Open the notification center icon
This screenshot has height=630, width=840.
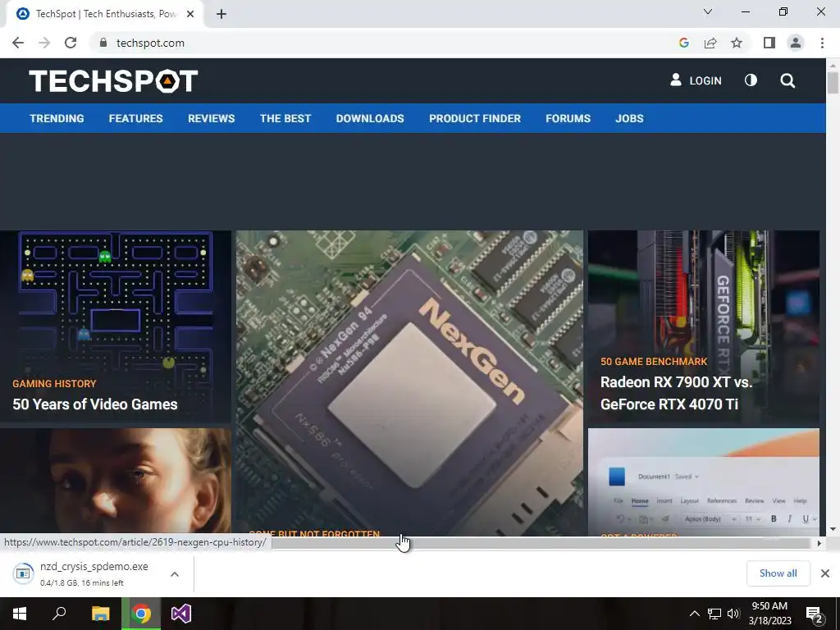815,614
